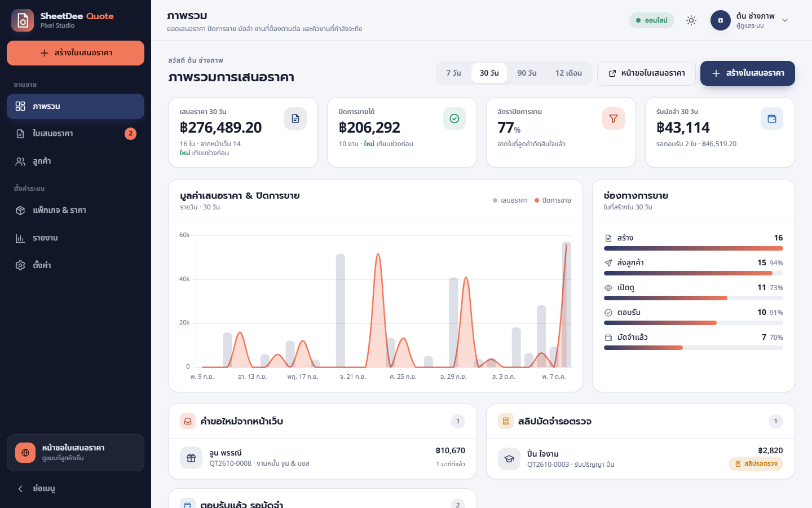Click the gift icon beside จูน พรรณี
Screen dimensions: 812x508
[191, 458]
